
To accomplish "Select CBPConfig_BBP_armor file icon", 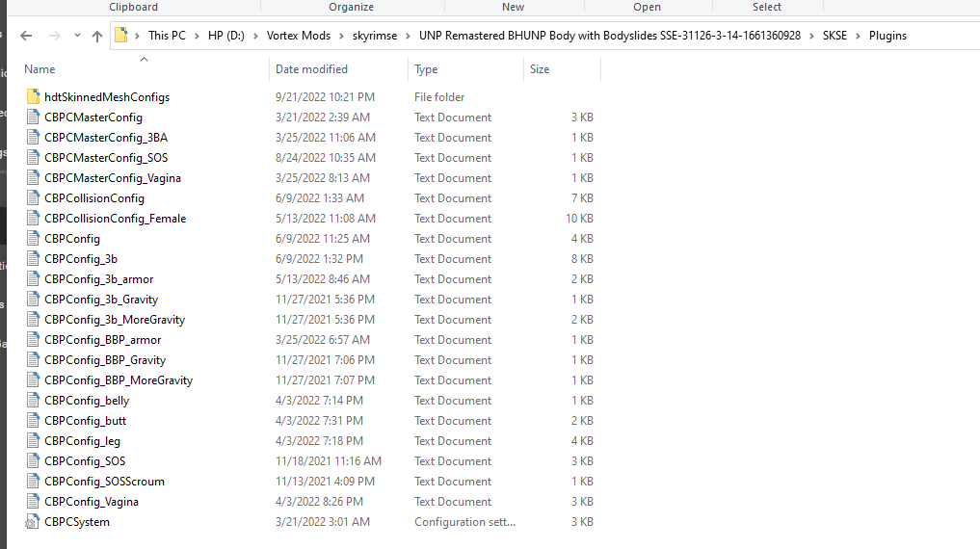I will tap(33, 340).
